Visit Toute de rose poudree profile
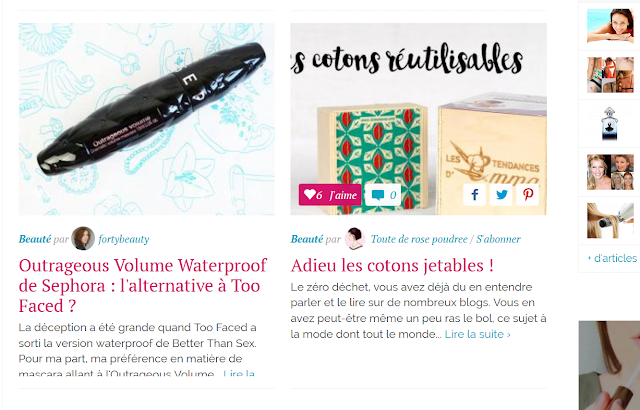 coord(419,239)
